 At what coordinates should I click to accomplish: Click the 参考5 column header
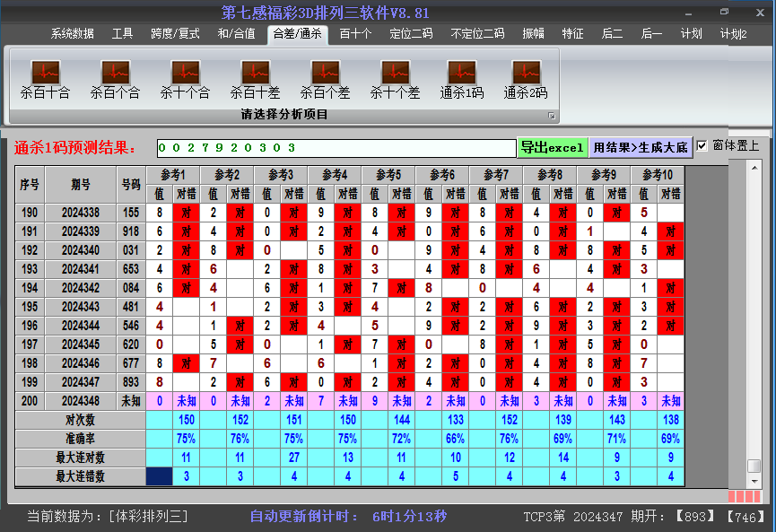click(x=388, y=175)
